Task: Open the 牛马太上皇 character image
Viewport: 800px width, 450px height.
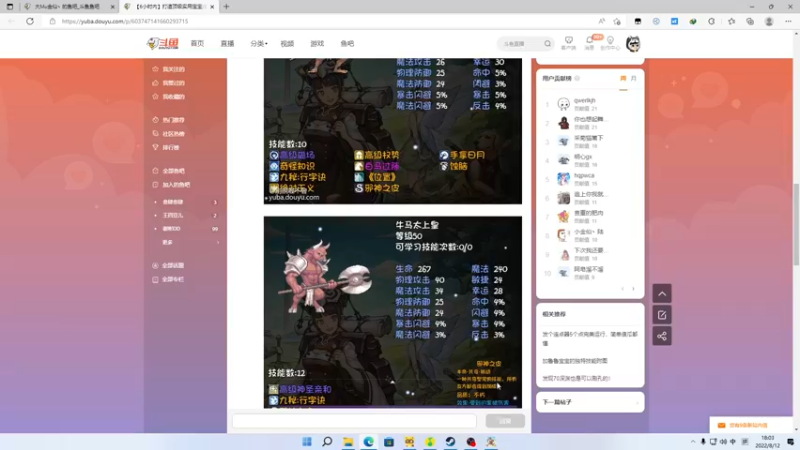Action: point(393,312)
